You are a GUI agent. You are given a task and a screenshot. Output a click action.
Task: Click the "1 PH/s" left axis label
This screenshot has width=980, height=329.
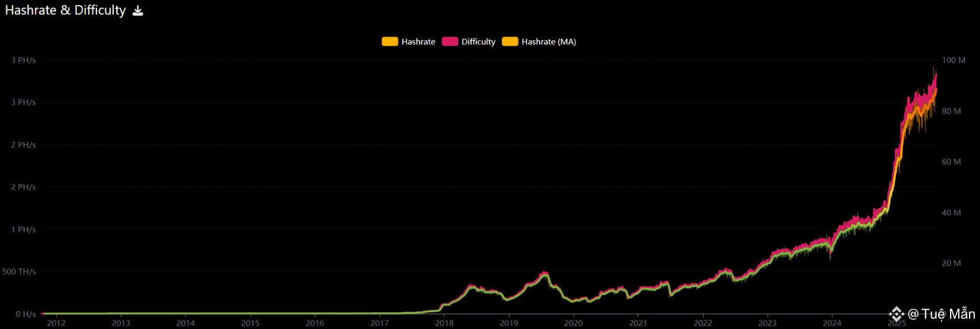coord(24,229)
